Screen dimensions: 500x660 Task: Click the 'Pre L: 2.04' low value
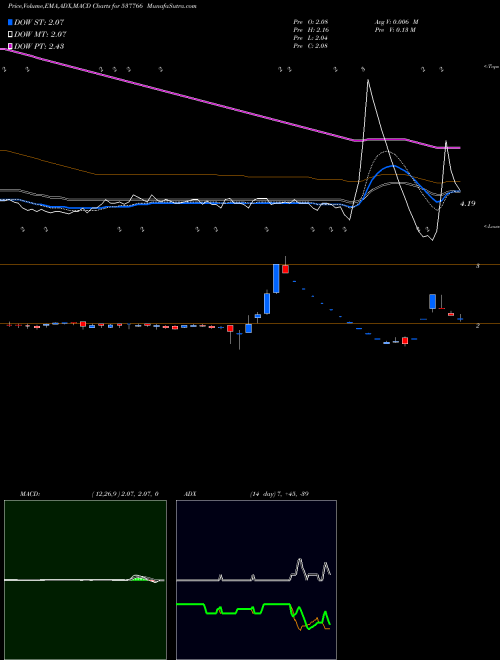[x=311, y=38]
